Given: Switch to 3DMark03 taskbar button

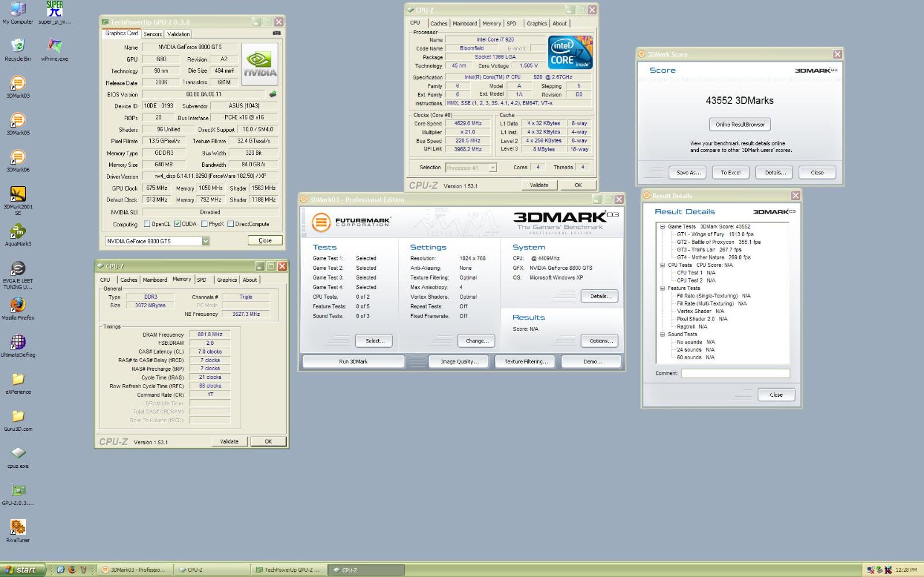Looking at the screenshot, I should [135, 569].
